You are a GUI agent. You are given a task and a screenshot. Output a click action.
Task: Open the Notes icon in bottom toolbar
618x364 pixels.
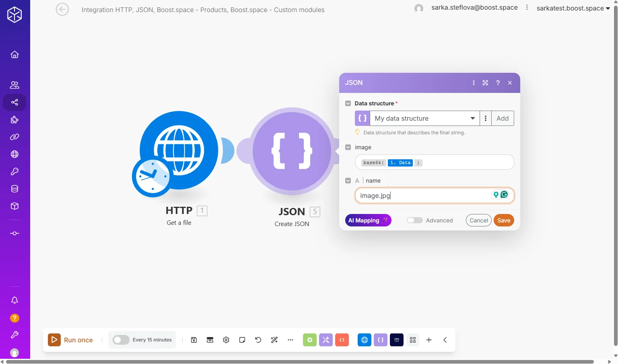(242, 340)
